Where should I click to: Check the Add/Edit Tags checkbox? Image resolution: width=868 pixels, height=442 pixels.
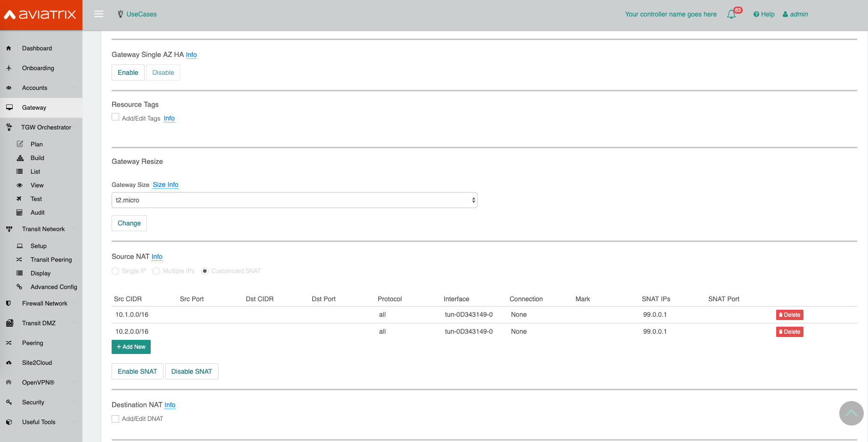115,117
